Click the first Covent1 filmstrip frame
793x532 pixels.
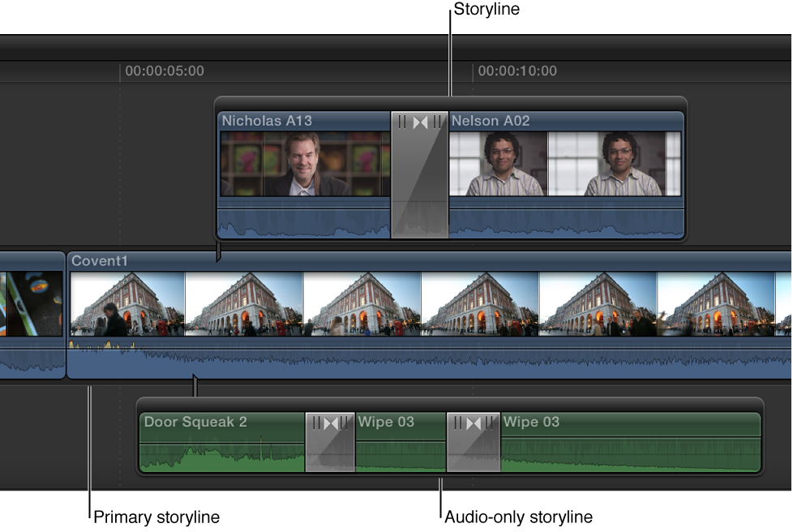(127, 304)
